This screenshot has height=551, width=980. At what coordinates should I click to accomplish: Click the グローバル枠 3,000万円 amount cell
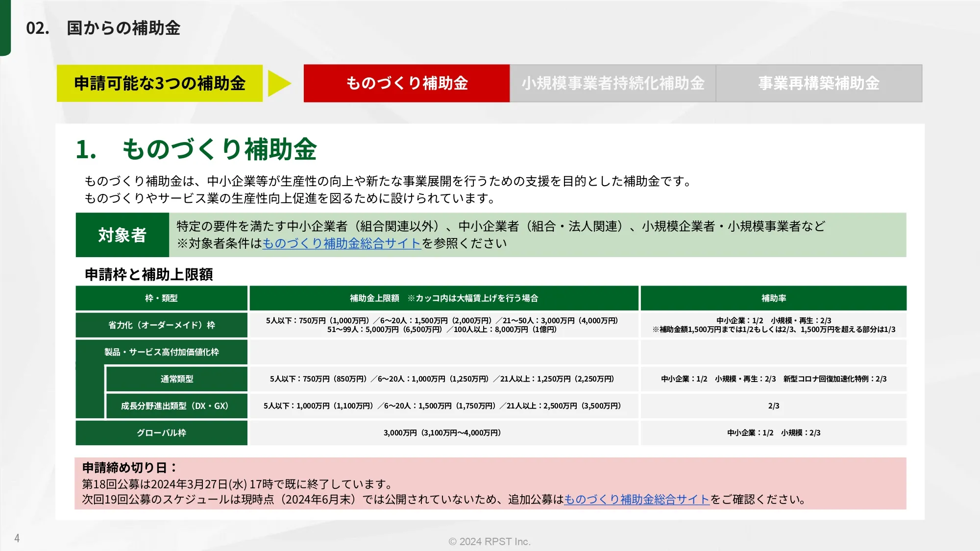pyautogui.click(x=442, y=433)
